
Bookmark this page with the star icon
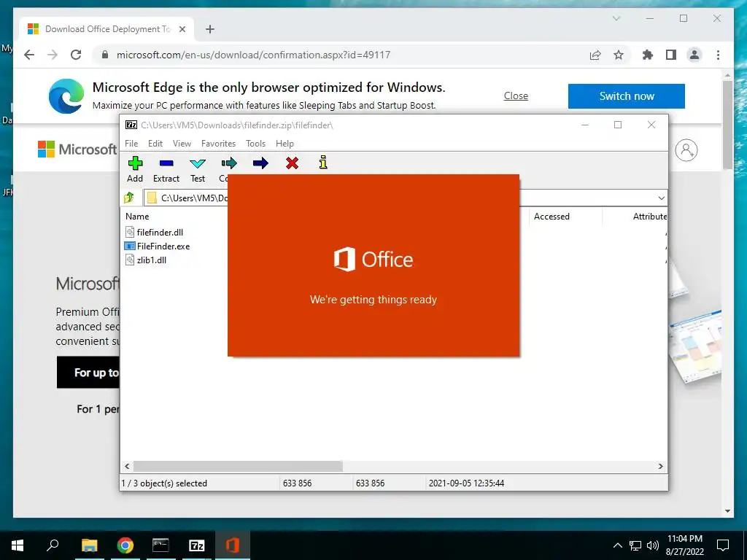619,55
